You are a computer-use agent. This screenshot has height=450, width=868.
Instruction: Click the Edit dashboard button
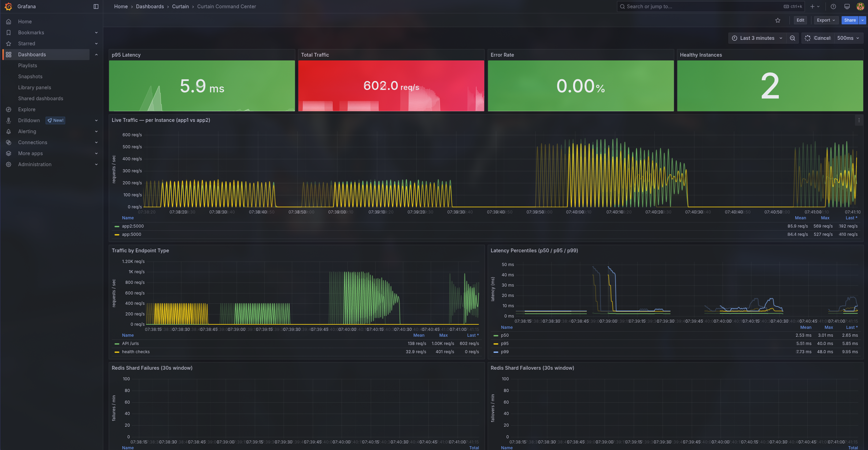coord(800,20)
